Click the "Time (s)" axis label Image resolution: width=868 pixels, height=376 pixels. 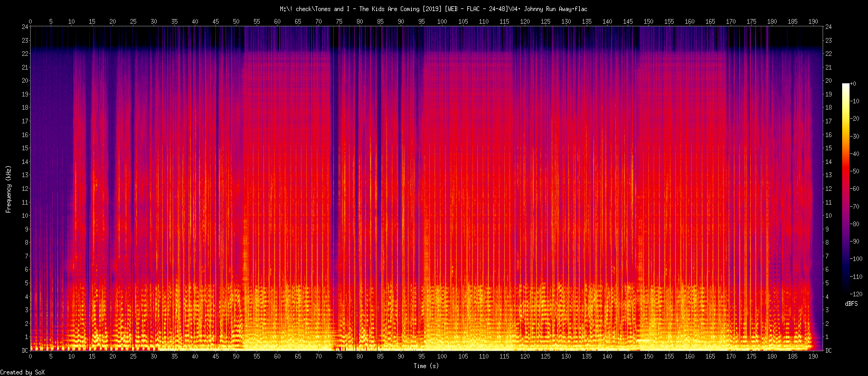pos(426,366)
